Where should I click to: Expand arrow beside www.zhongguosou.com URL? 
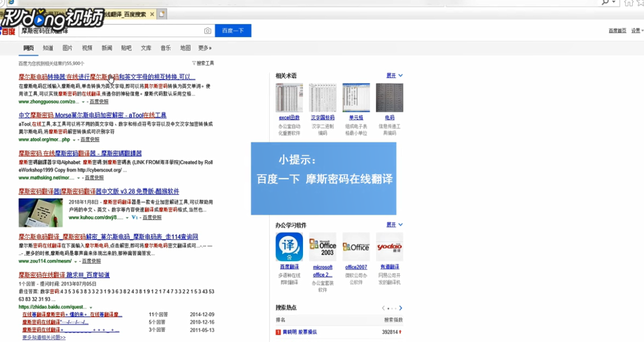coord(83,102)
